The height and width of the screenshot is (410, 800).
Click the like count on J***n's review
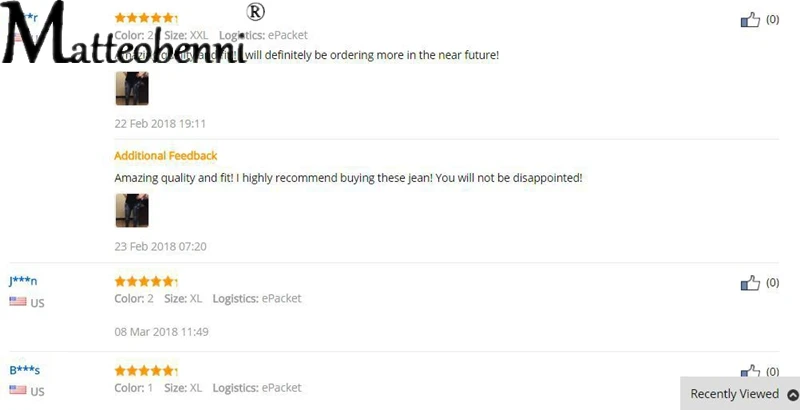coord(772,283)
